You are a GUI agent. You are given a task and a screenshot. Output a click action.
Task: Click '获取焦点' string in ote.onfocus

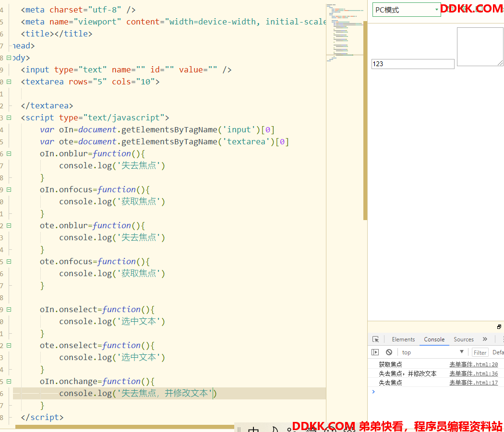click(139, 274)
